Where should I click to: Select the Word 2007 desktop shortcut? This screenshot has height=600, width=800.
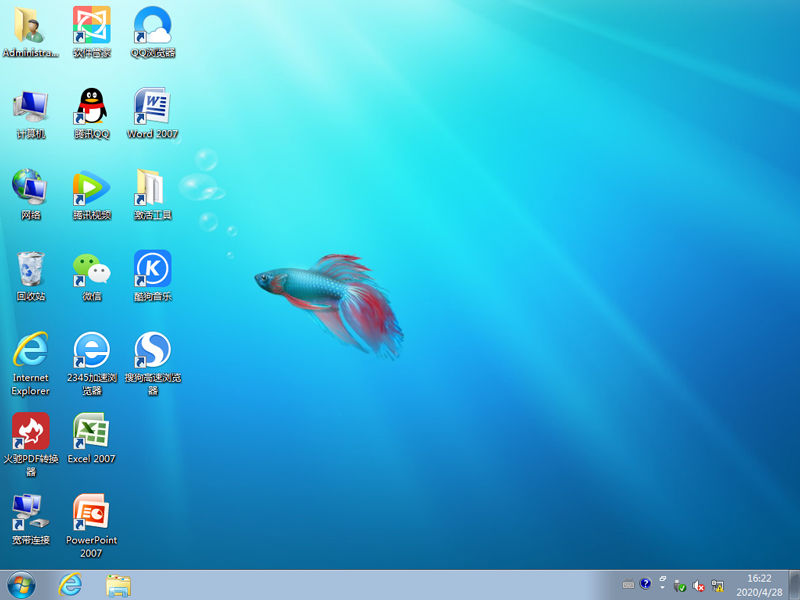pos(152,108)
